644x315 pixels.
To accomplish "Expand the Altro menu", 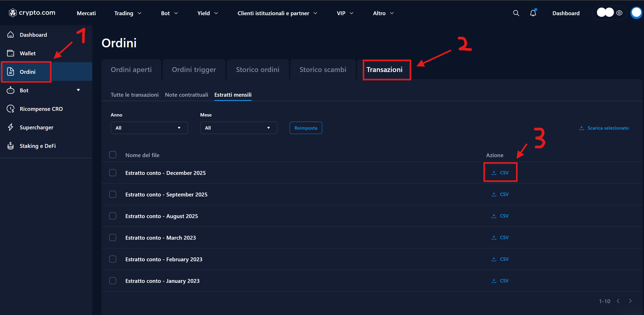I will tap(383, 13).
